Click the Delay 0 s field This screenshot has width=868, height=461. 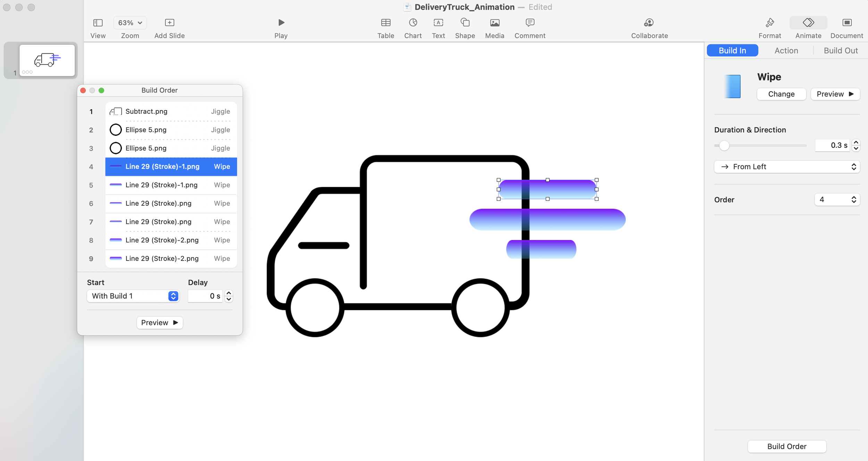[x=205, y=296]
